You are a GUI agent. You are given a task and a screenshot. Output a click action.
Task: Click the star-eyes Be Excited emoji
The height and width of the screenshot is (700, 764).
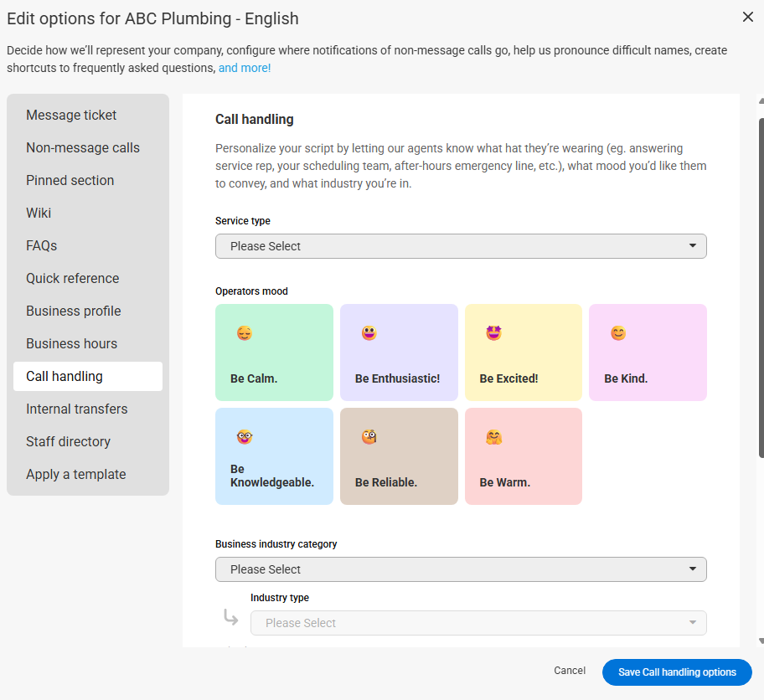coord(493,333)
